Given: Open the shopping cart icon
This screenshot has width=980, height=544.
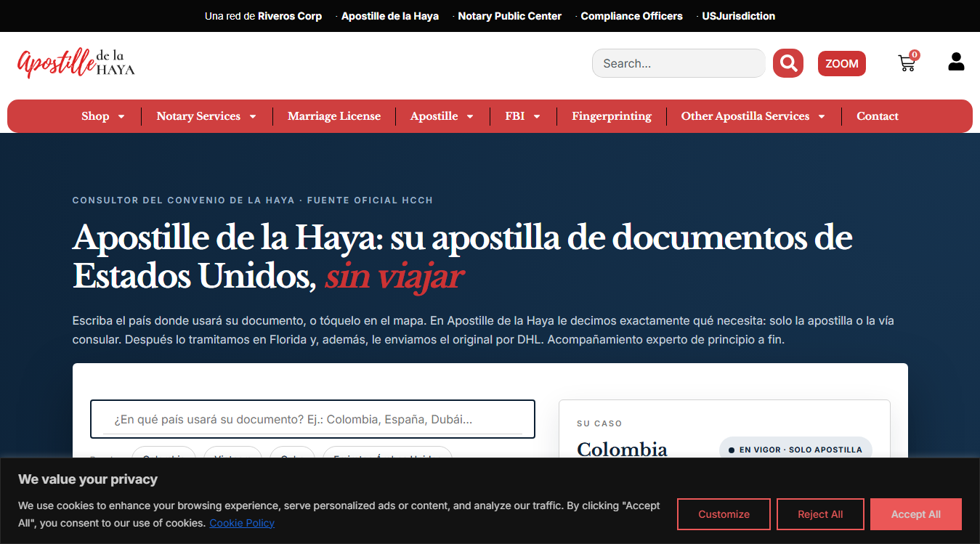Looking at the screenshot, I should pos(907,64).
